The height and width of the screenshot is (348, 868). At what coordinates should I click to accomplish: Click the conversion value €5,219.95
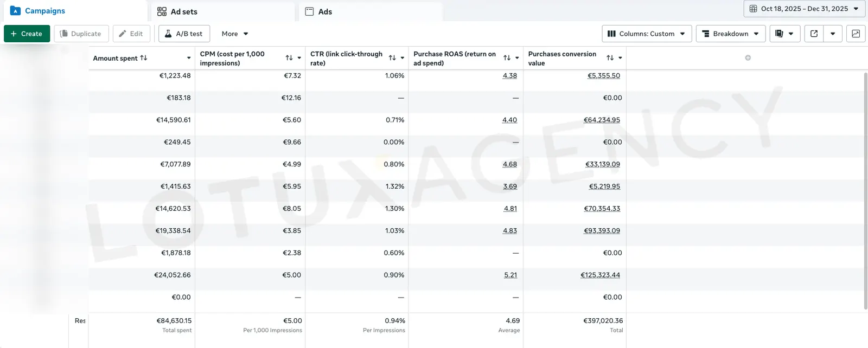604,186
